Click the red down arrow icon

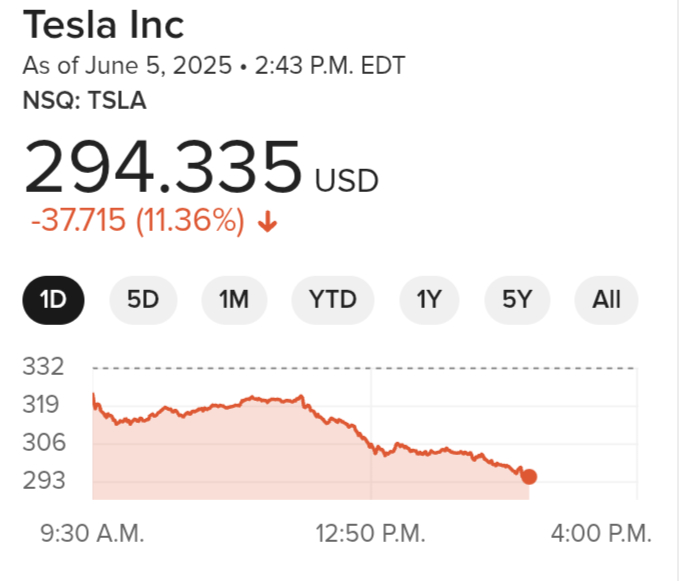tap(267, 222)
